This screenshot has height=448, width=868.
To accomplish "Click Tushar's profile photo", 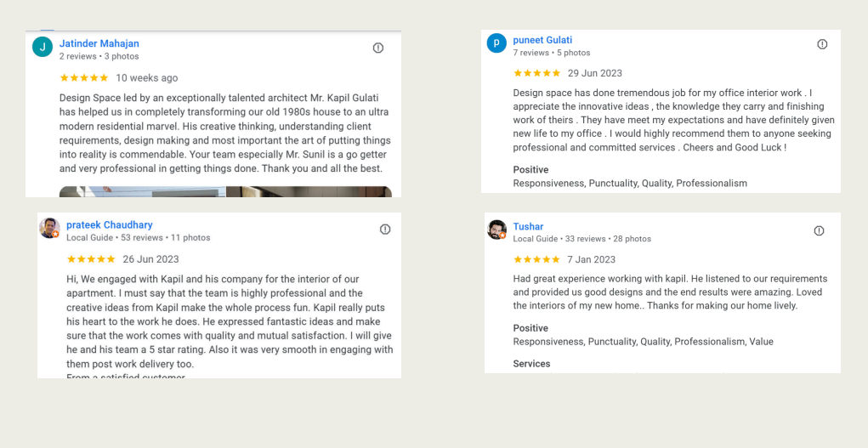I will point(496,230).
